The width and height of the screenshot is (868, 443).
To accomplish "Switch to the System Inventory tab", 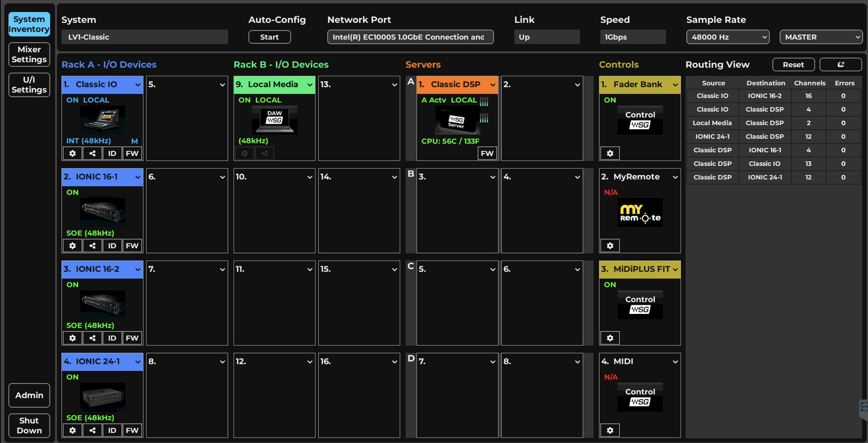I will coord(29,24).
